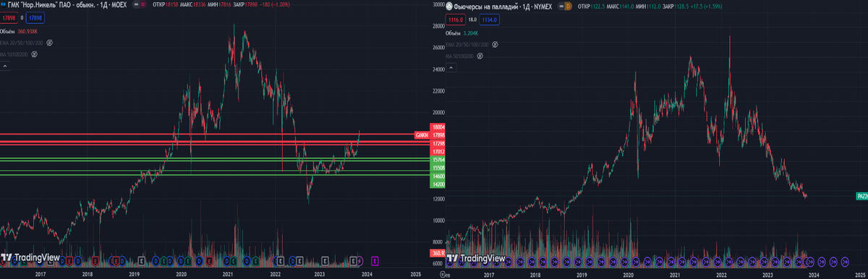The image size is (868, 279).
Task: Select the Объём 360.938K volume indicator
Action: (x=19, y=31)
